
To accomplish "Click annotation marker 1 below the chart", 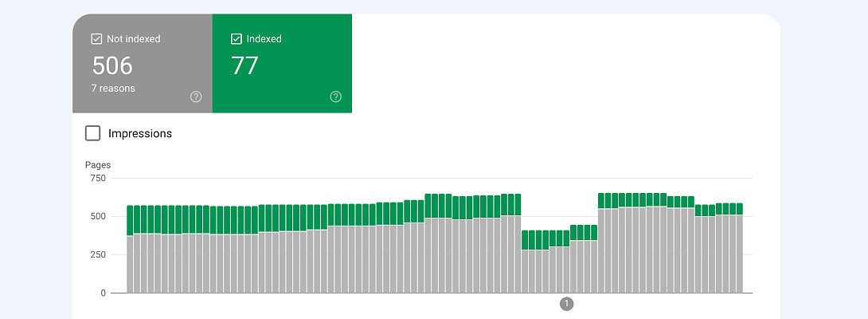I will (x=566, y=304).
